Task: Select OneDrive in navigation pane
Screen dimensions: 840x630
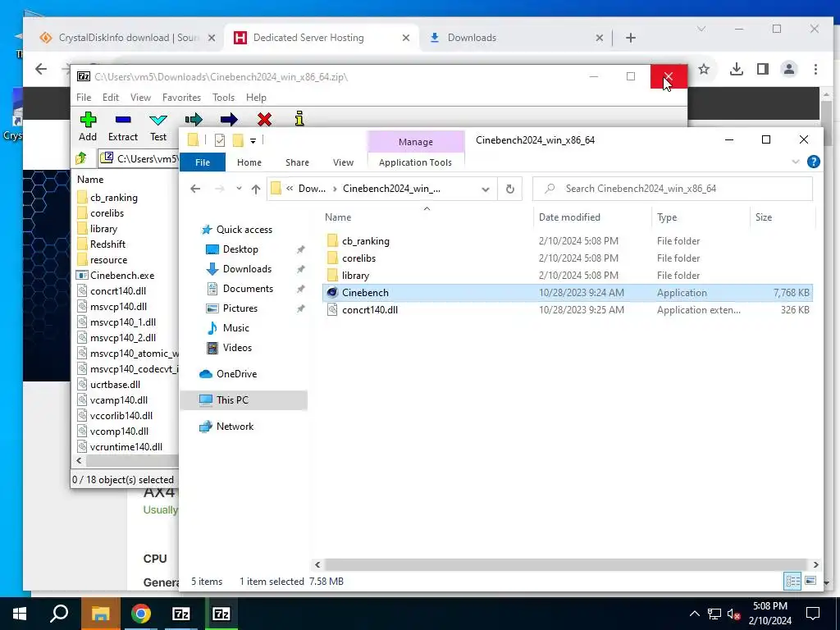Action: 236,374
